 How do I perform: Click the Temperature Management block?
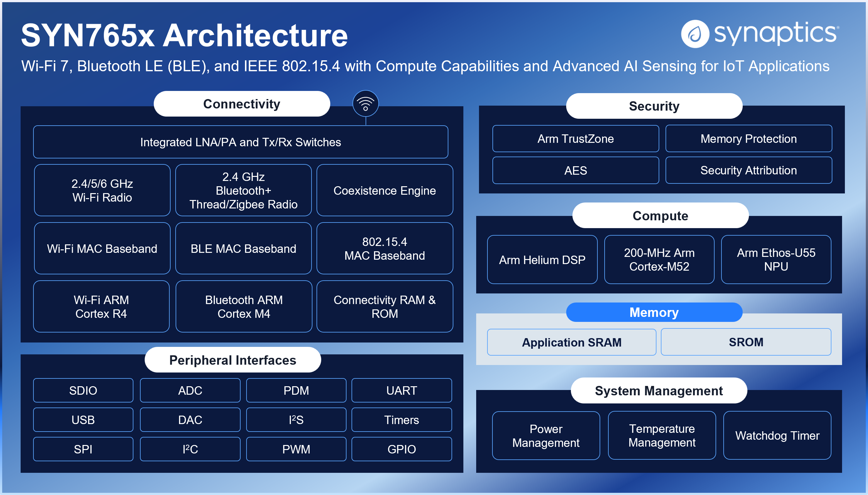(661, 435)
